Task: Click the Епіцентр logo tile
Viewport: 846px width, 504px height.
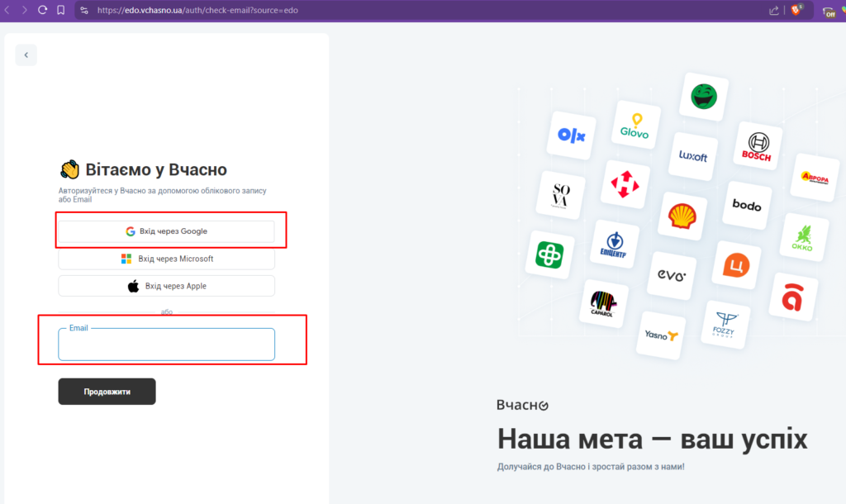Action: click(x=614, y=245)
